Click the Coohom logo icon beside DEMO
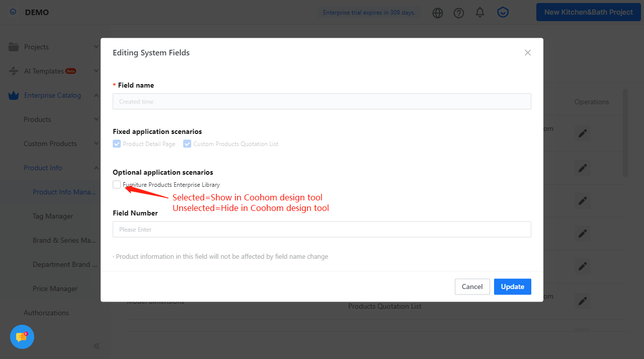Screen dimensions: 644x359 coord(13,12)
